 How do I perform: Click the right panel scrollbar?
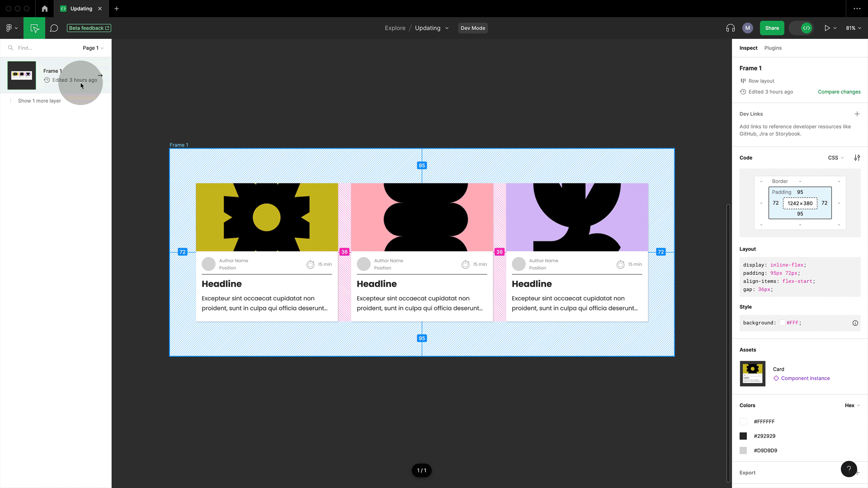tap(728, 343)
